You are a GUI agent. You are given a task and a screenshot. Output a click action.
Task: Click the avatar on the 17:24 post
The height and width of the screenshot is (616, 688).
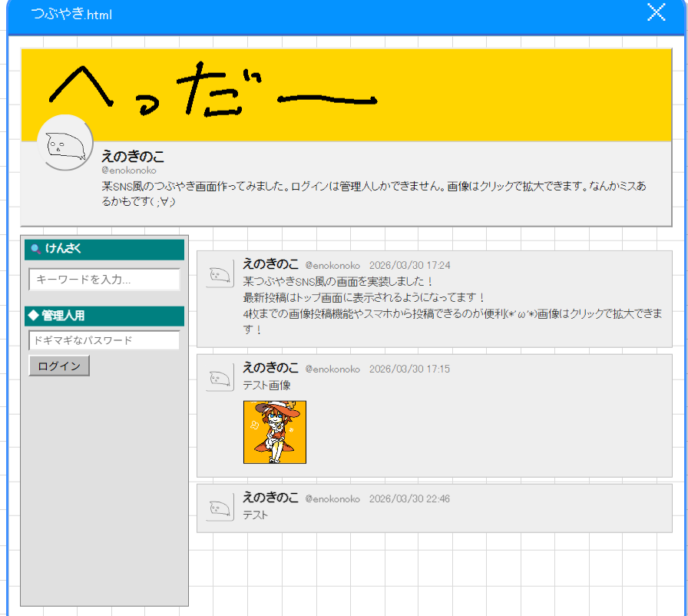click(x=220, y=274)
